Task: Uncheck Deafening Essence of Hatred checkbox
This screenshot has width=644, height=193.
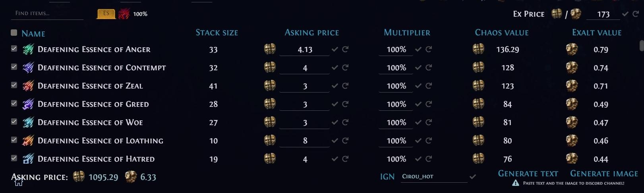Action: click(x=14, y=158)
